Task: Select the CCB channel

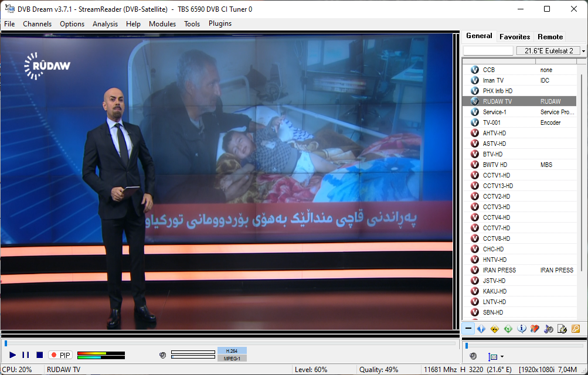Action: (519, 70)
